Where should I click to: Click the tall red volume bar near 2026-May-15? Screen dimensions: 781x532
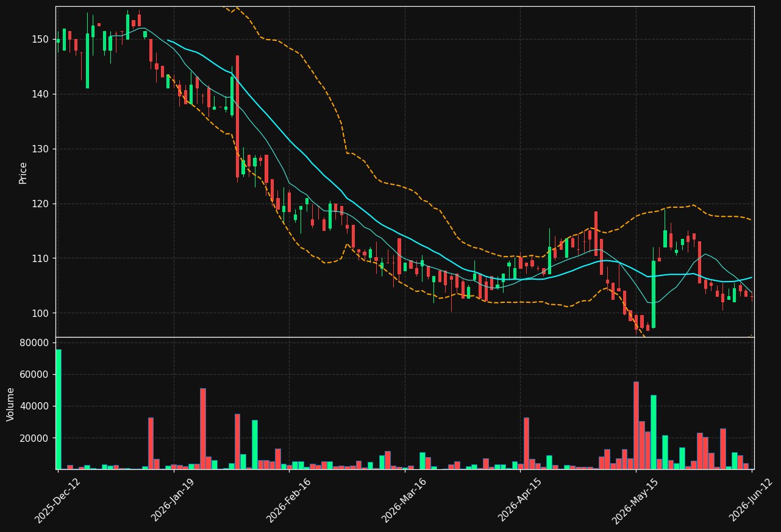click(636, 425)
